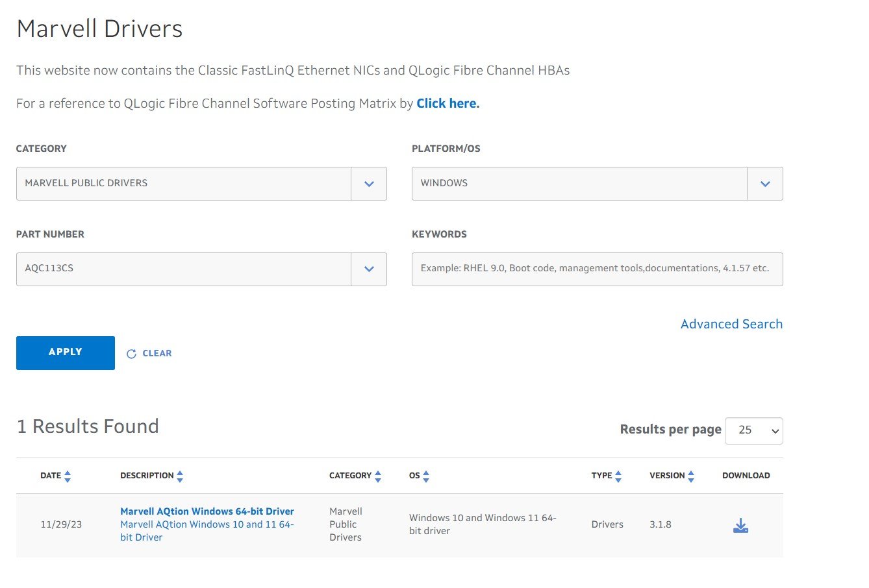Screen dimensions: 869x588
Task: Click the 'Results per page' label
Action: [670, 430]
